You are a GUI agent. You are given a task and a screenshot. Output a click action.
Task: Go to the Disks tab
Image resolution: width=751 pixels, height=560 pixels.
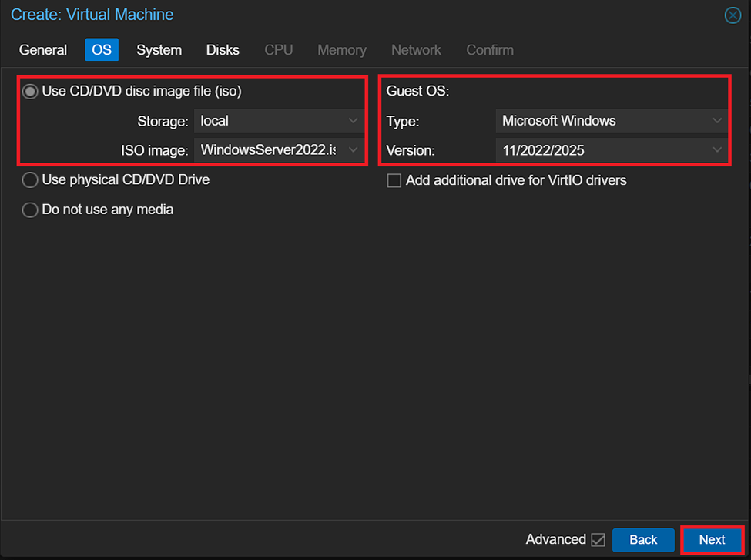[x=223, y=50]
